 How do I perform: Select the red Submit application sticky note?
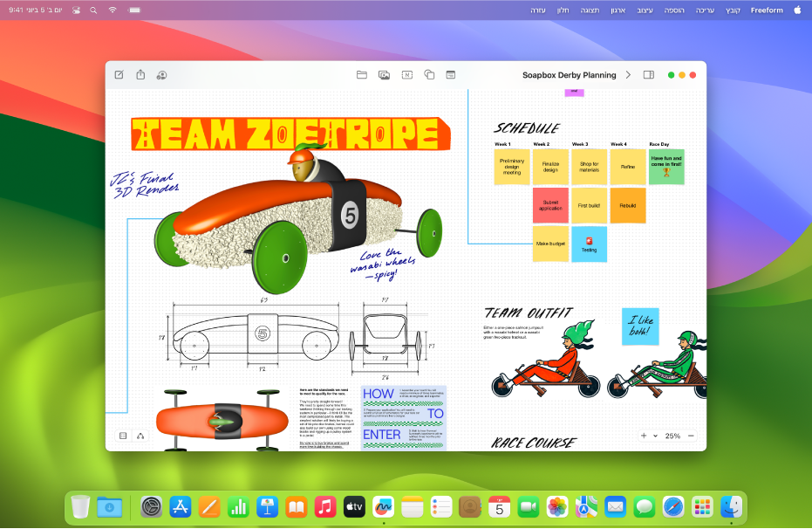(x=550, y=205)
